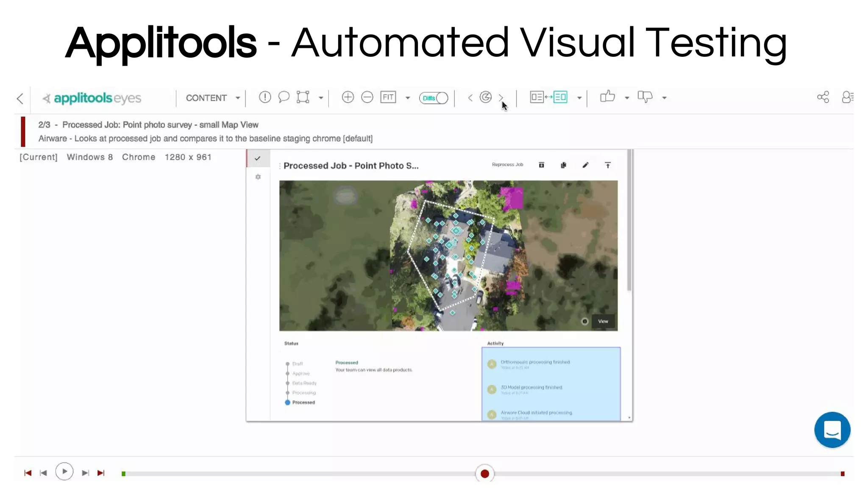Viewport: 868px width, 488px height.
Task: Reject the step with thumbs down
Action: click(x=645, y=97)
